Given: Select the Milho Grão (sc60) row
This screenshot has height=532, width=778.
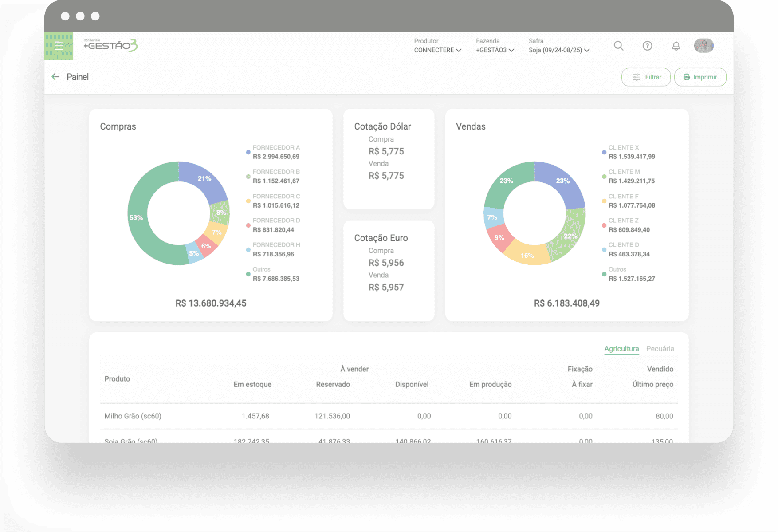Looking at the screenshot, I should tap(133, 416).
